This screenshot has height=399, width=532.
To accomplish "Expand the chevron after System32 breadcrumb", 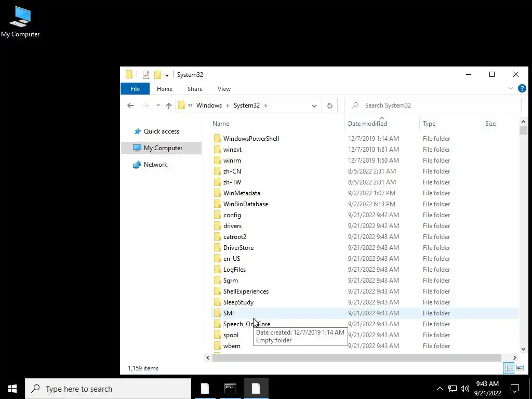I will tap(265, 105).
